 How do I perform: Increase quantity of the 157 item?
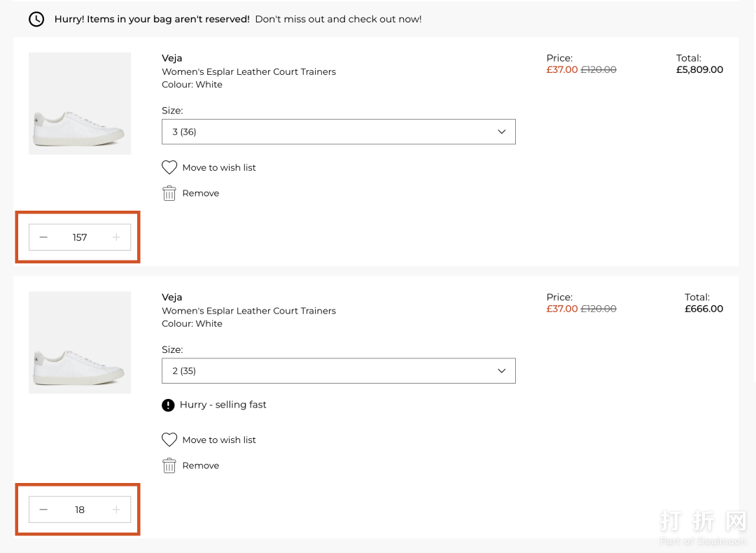116,237
